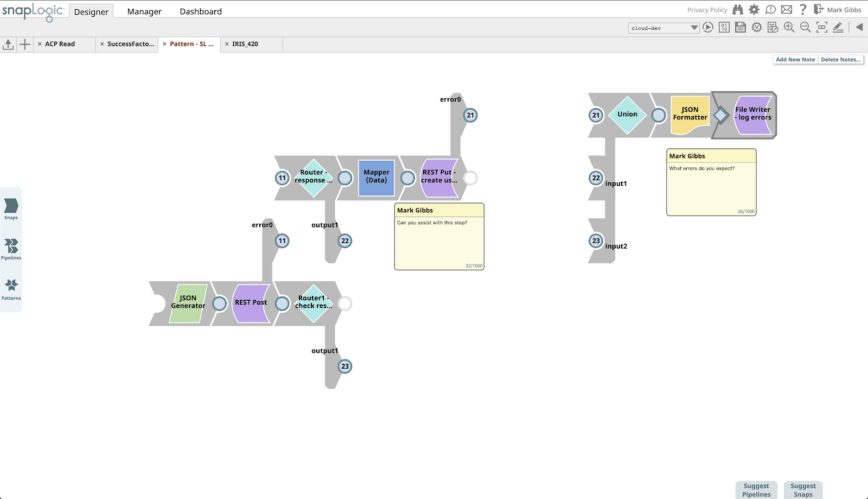Click the Union input circle labeled 21

(596, 115)
